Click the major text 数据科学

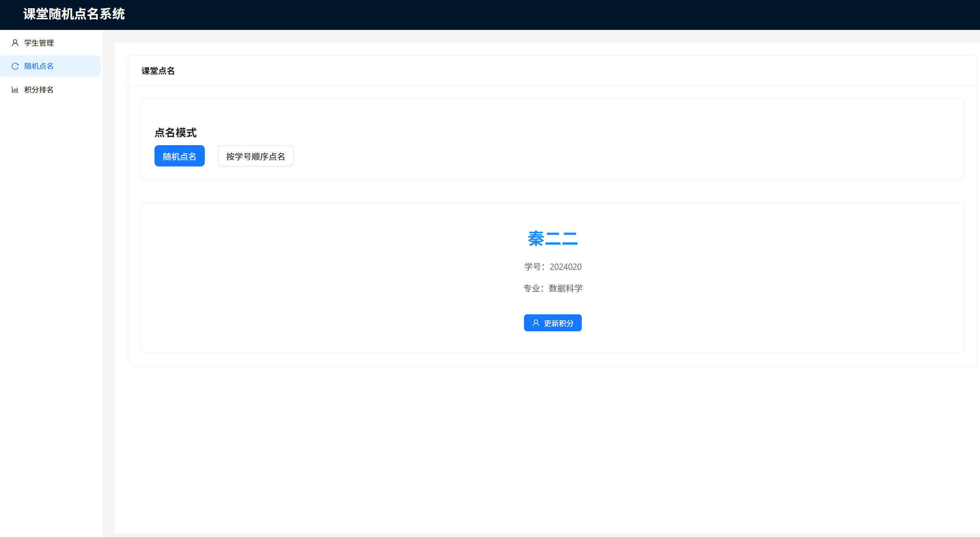pyautogui.click(x=565, y=288)
